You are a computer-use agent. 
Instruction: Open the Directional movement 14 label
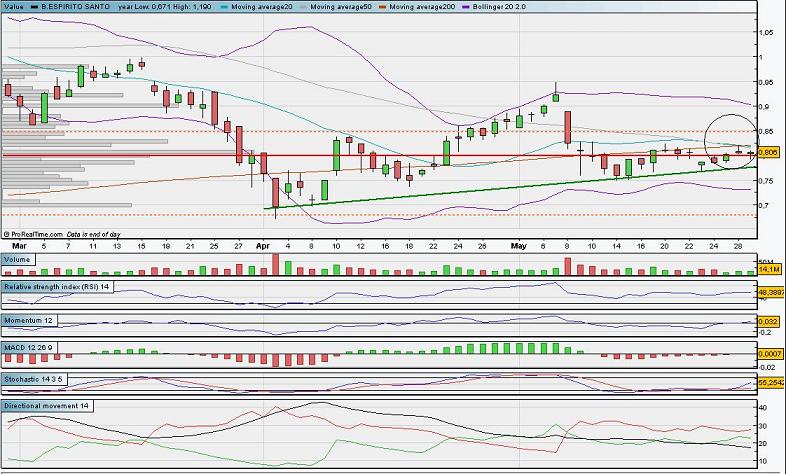point(47,405)
